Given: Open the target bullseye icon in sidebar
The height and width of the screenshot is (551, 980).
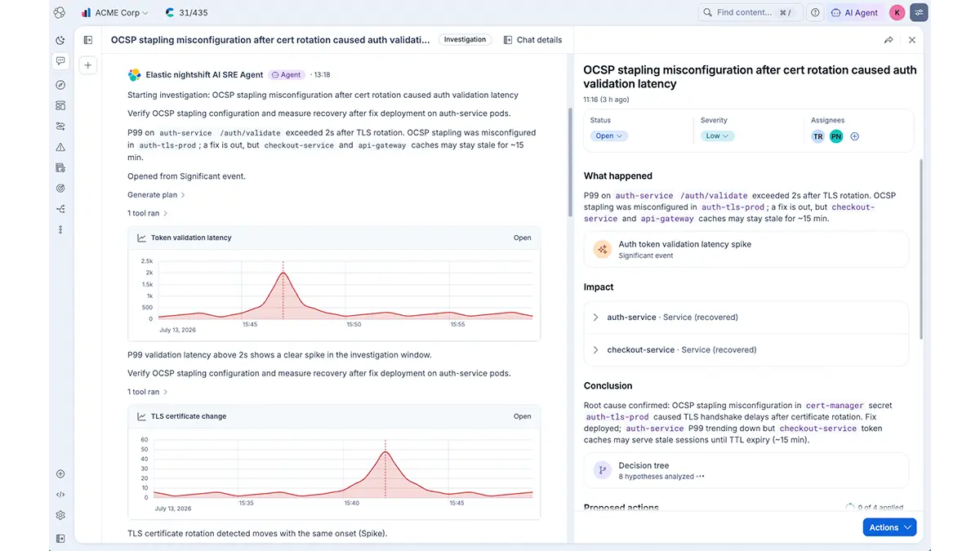Looking at the screenshot, I should point(60,189).
